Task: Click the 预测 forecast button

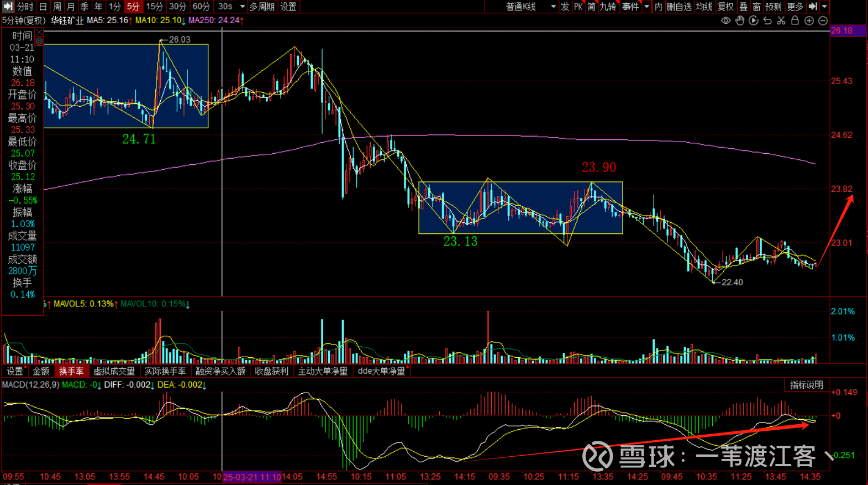Action: point(774,7)
